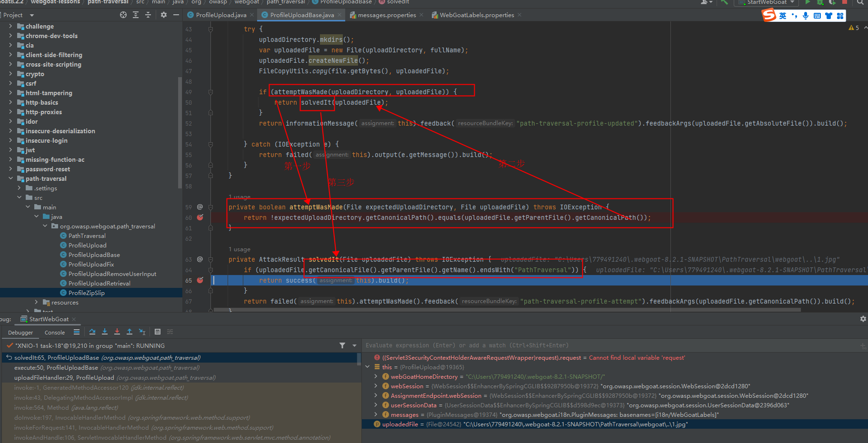Click Show Execution Point icon
Screen dimensions: 868x443
[77, 332]
